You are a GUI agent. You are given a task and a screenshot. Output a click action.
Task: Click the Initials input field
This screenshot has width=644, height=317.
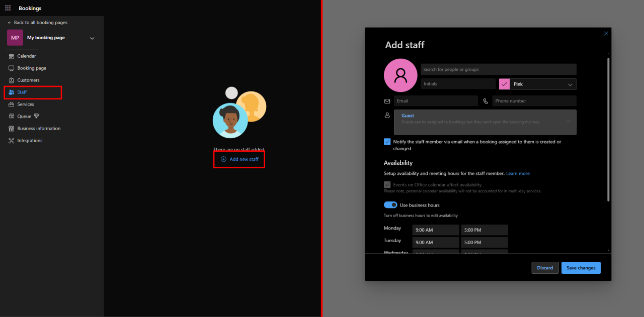click(458, 84)
